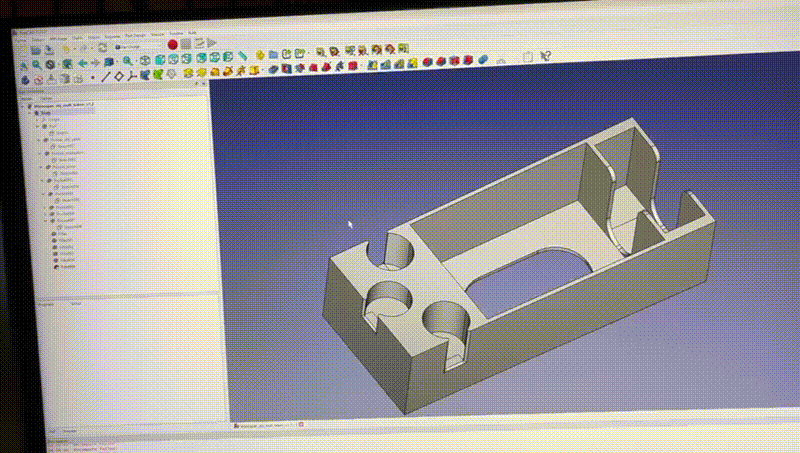Refresh the document with circular arrows icon
This screenshot has height=453, width=800.
[x=103, y=47]
